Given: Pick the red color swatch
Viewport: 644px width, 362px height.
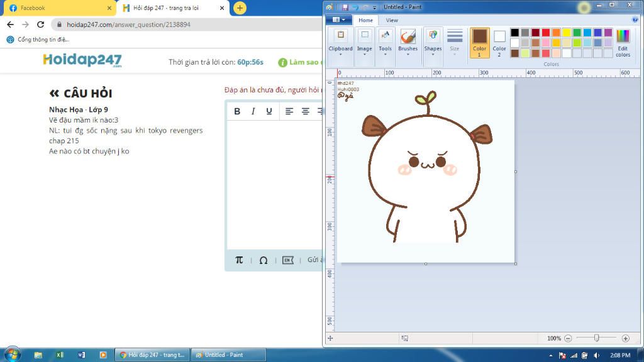Looking at the screenshot, I should tap(546, 33).
